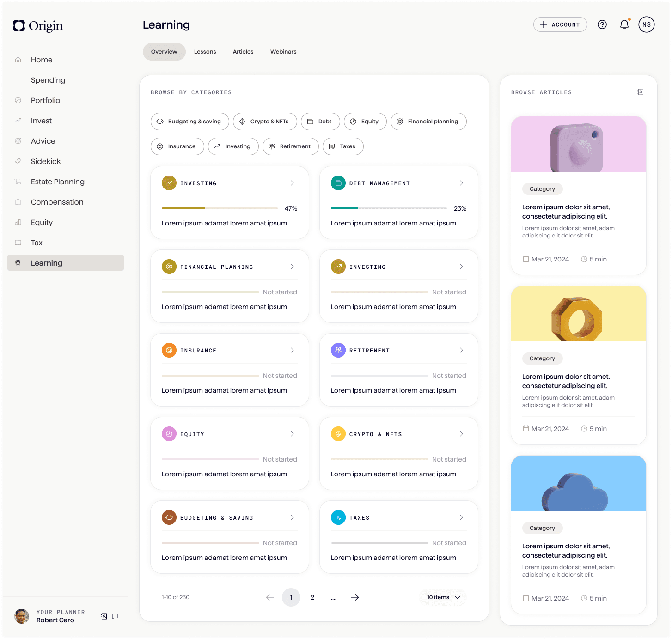Expand the Retirement card chevron
The height and width of the screenshot is (644, 672).
point(461,350)
